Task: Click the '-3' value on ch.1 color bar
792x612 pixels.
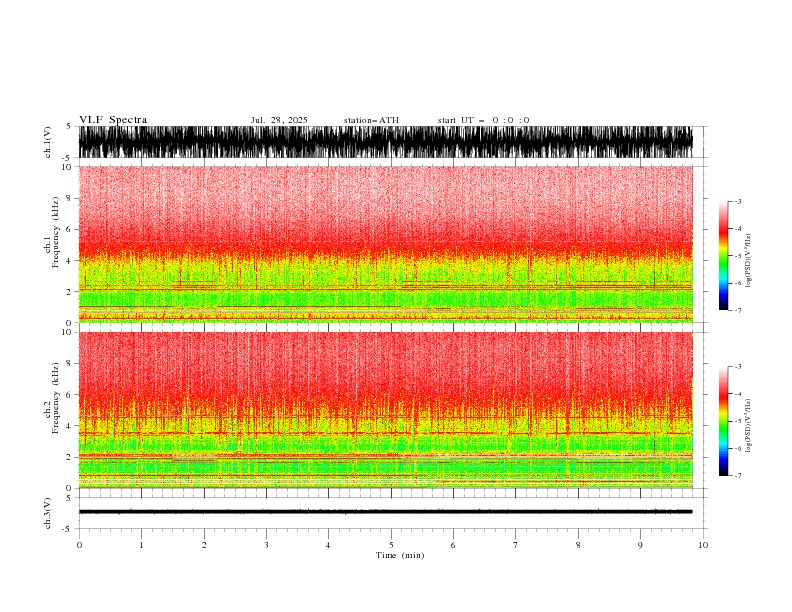Action: tap(737, 201)
